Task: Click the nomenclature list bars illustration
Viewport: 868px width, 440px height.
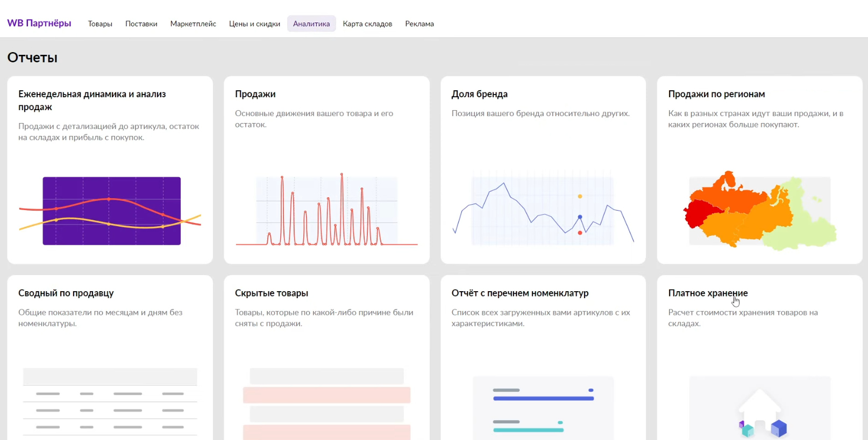Action: click(x=543, y=408)
